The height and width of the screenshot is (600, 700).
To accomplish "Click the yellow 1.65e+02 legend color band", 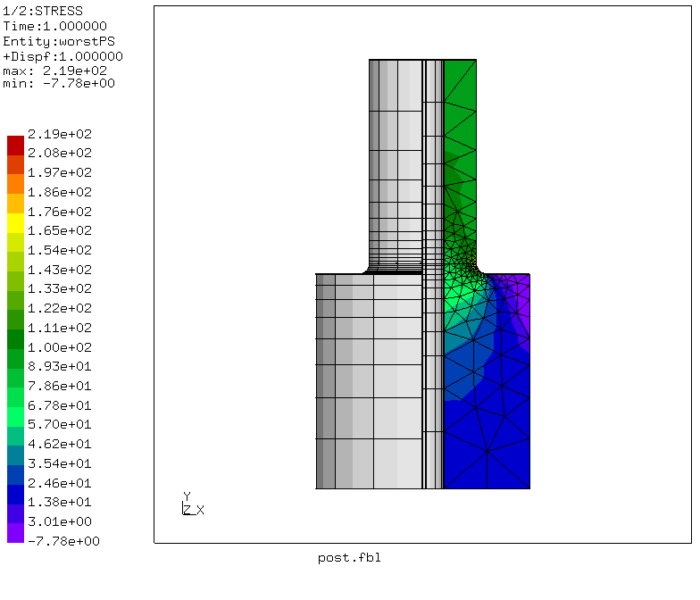I will tap(15, 223).
